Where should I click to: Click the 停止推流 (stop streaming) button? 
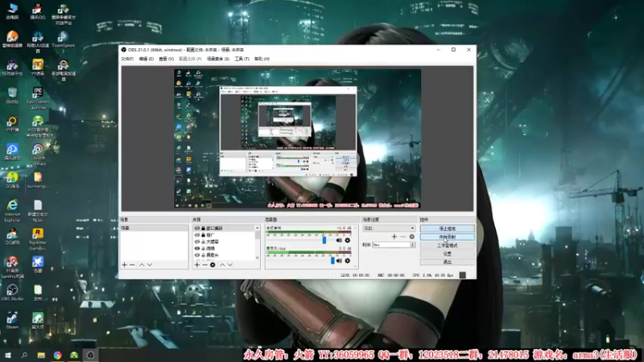(x=448, y=228)
